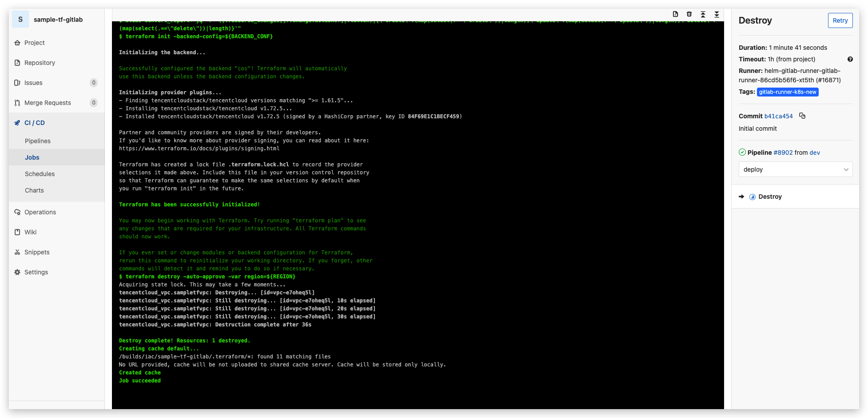The width and height of the screenshot is (868, 418).
Task: Open Pipelines under CI / CD
Action: pos(38,141)
